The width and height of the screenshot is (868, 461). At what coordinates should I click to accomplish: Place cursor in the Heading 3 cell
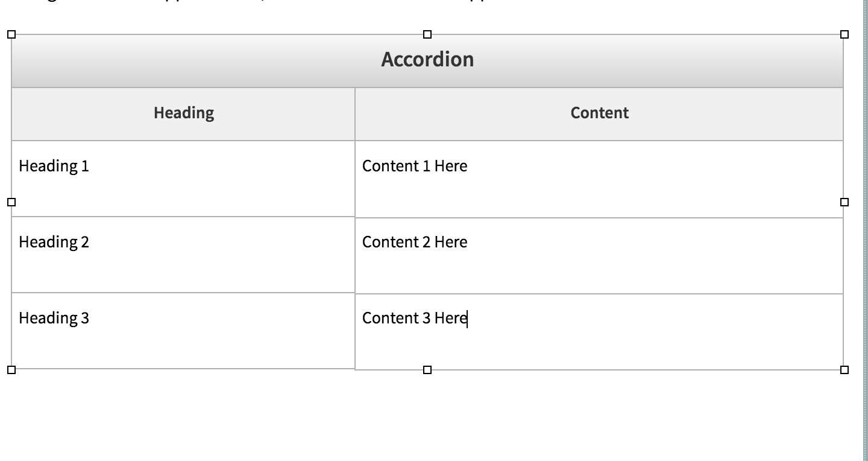[54, 318]
